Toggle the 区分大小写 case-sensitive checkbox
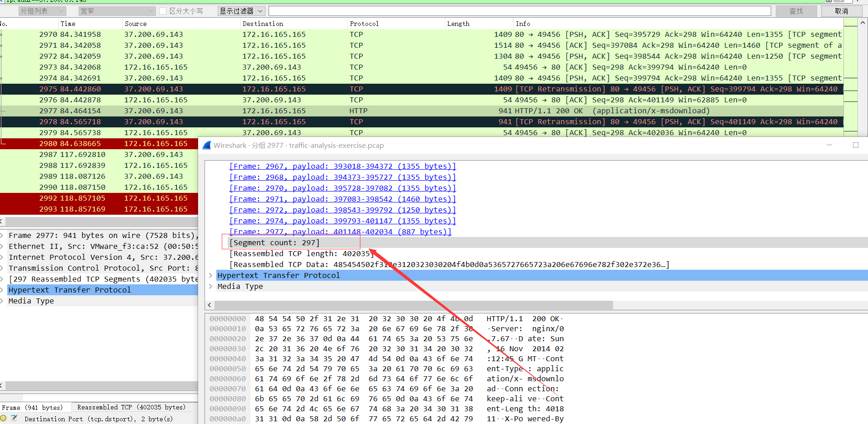 click(x=163, y=11)
